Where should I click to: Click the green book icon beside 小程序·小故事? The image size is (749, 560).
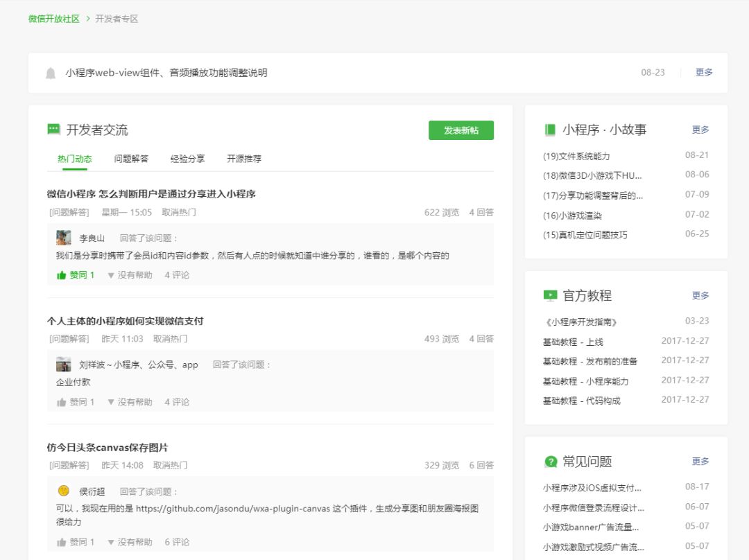(550, 130)
